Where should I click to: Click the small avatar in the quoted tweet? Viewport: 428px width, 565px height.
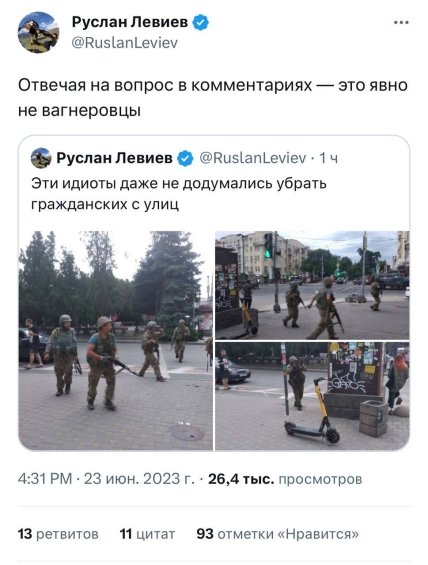click(x=41, y=158)
